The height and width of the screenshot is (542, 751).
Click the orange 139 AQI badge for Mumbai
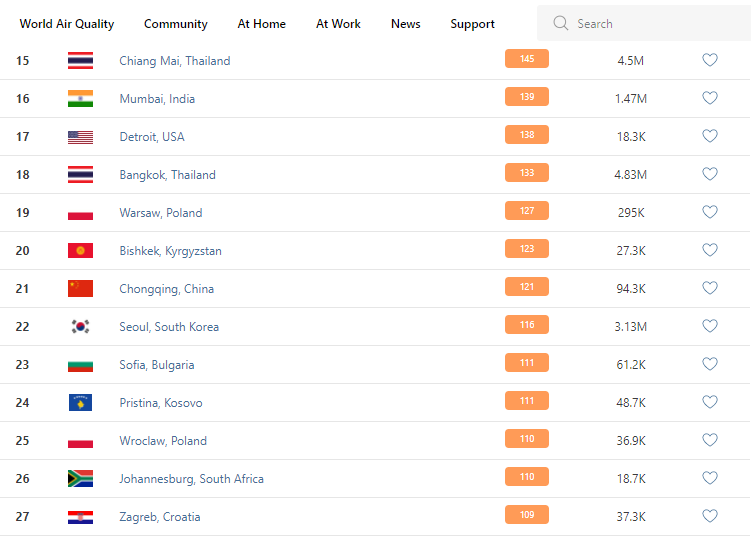point(527,97)
